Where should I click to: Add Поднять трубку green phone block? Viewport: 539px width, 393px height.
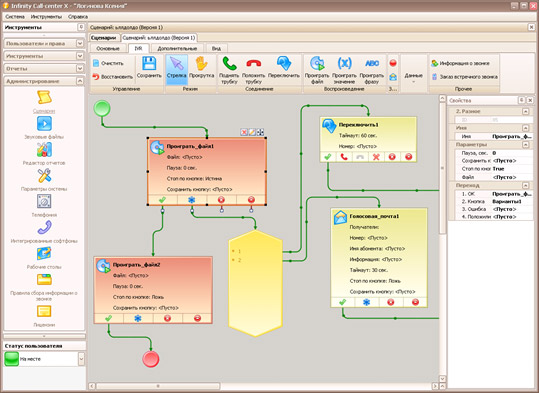pyautogui.click(x=229, y=70)
